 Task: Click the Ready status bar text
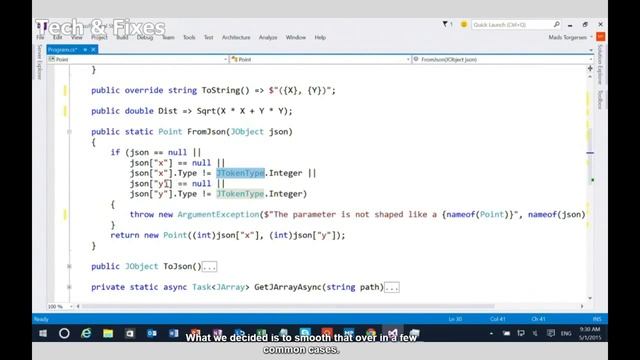pyautogui.click(x=41, y=319)
